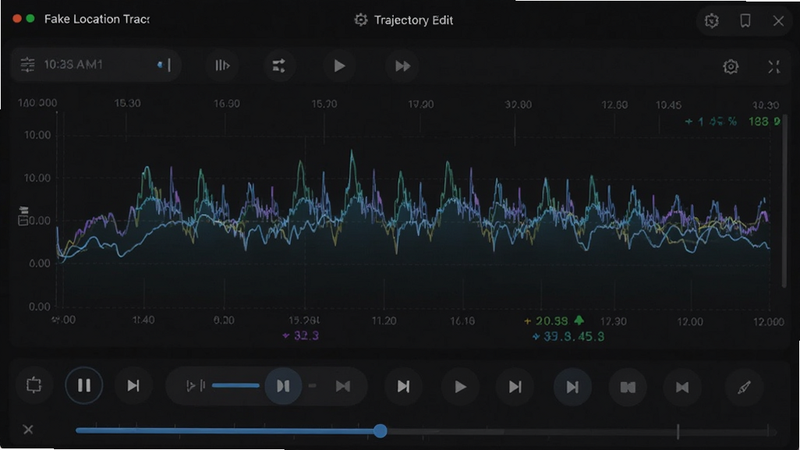Viewport: 800px width, 450px height.
Task: Open the sliders icon beside 10:3S AM1
Action: (x=28, y=65)
